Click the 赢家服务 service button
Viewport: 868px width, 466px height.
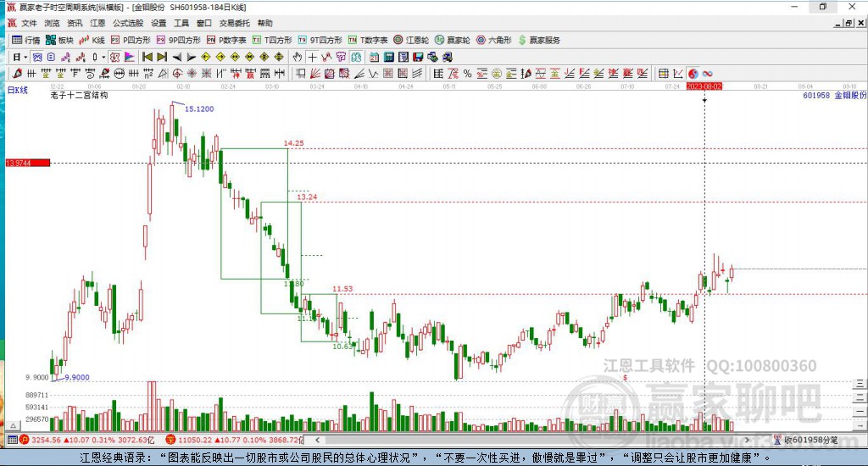pyautogui.click(x=539, y=40)
